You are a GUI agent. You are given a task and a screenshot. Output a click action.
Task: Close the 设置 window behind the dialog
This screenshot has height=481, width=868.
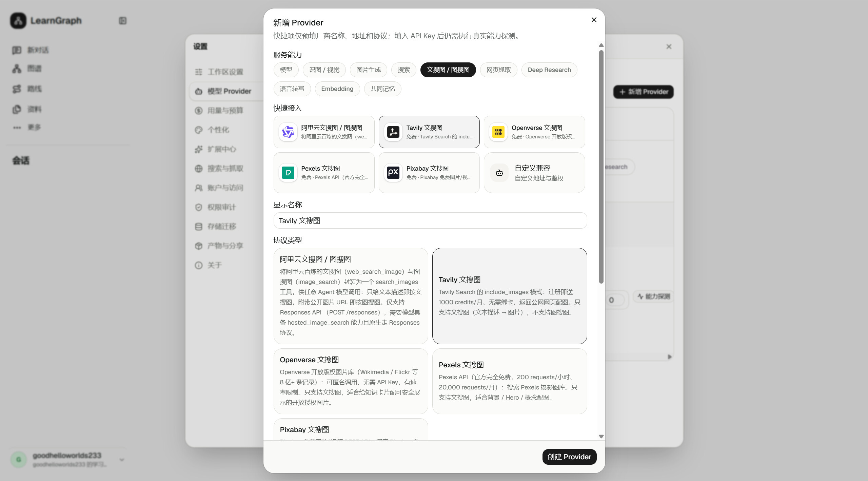(x=669, y=46)
